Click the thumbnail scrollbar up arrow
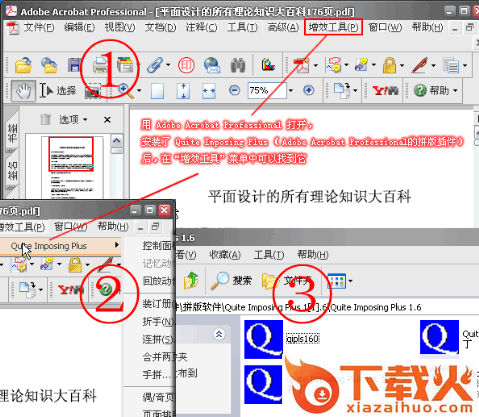Viewport: 479px width, 417px height. coord(116,141)
